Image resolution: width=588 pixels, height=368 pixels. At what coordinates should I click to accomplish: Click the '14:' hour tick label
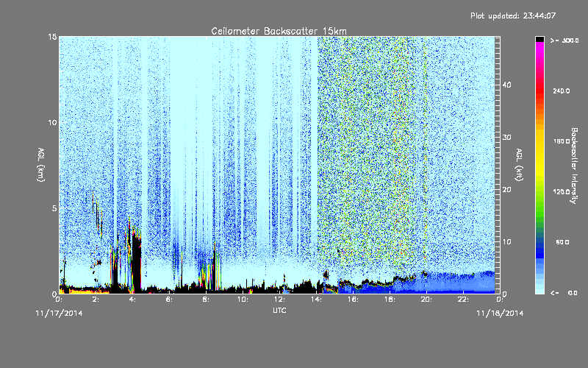coord(316,300)
